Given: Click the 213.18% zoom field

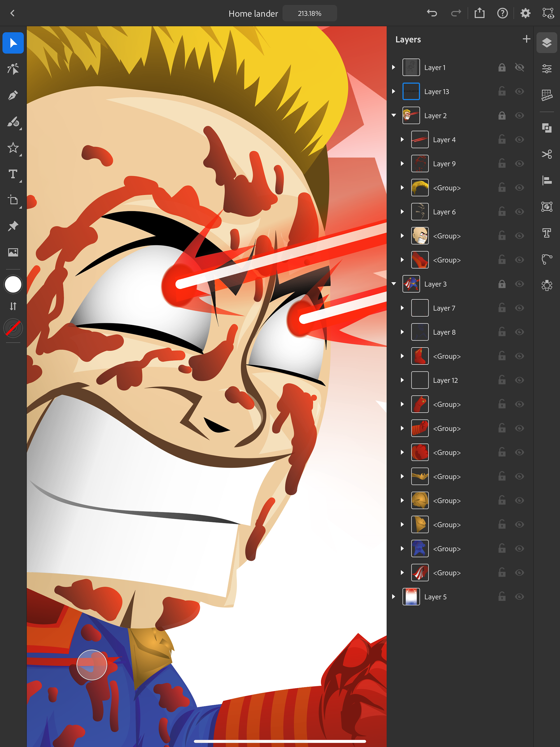Looking at the screenshot, I should click(309, 13).
